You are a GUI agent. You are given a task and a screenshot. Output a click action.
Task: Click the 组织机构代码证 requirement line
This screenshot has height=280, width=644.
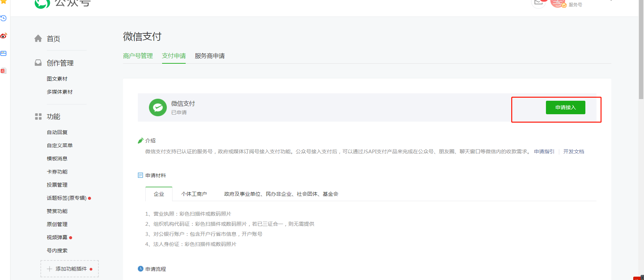pyautogui.click(x=229, y=224)
